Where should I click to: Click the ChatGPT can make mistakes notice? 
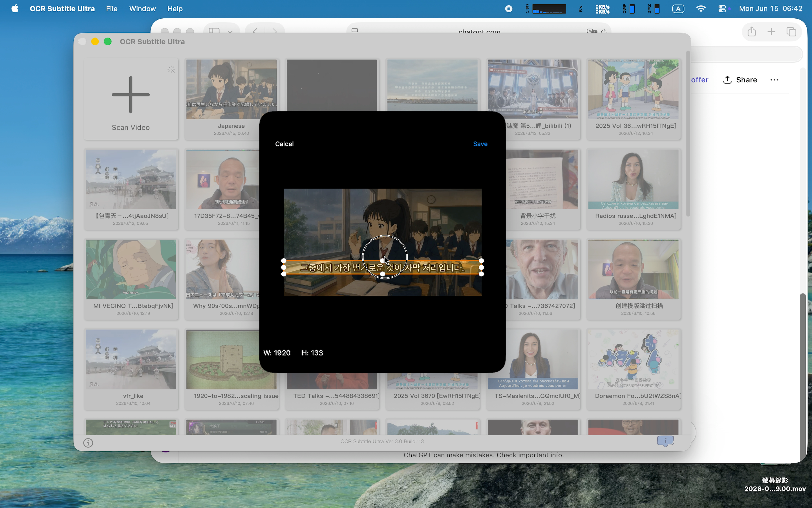(484, 455)
